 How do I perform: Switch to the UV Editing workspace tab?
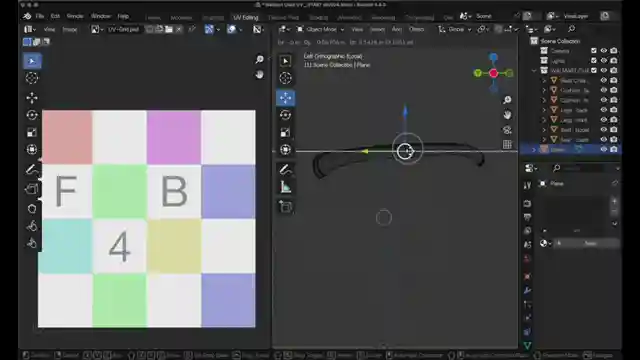[x=246, y=18]
